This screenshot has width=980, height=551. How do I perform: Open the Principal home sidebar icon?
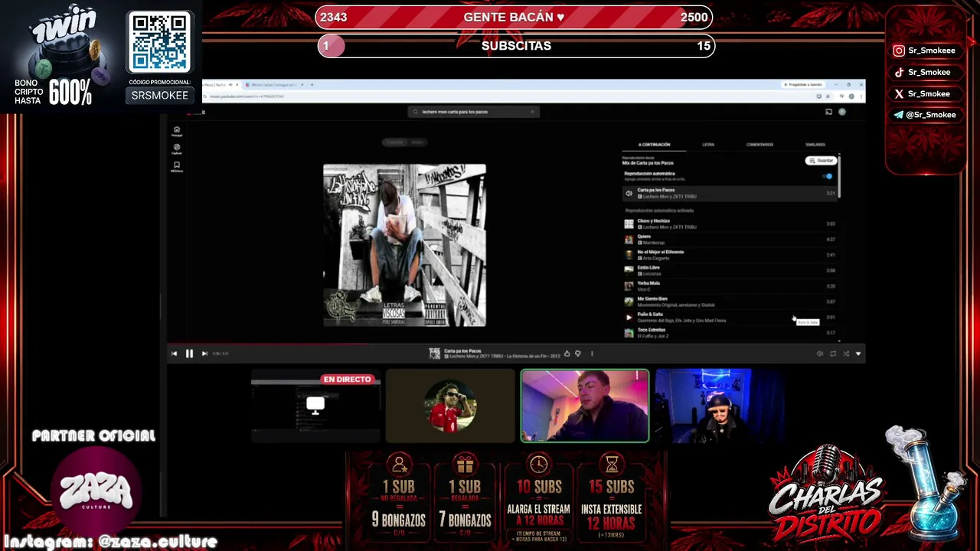pos(177,131)
